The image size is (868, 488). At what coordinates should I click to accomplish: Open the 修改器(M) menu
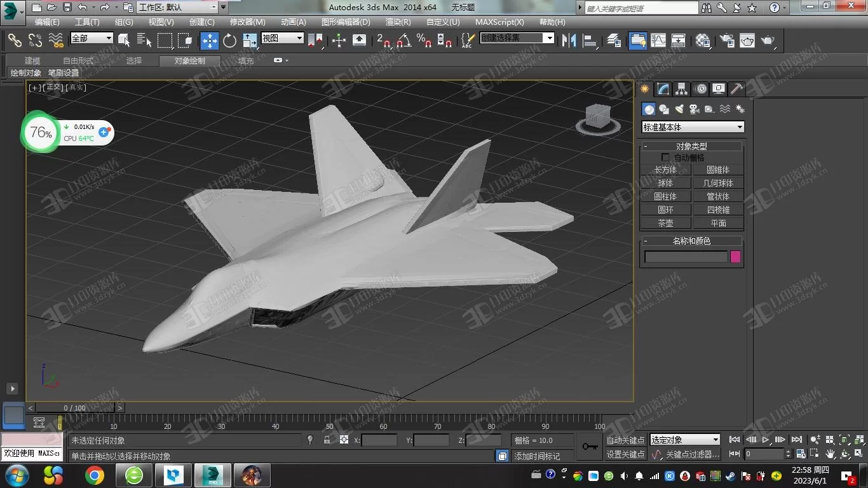click(248, 22)
